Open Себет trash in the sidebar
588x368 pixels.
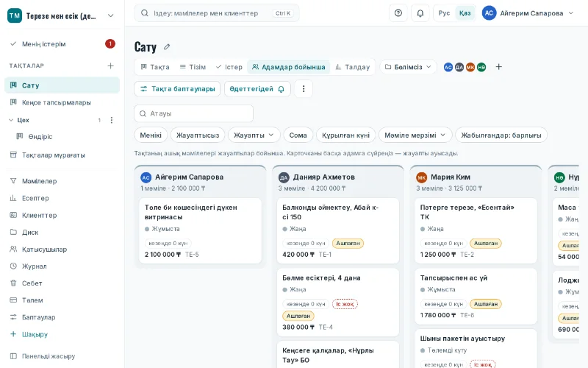coord(62,283)
